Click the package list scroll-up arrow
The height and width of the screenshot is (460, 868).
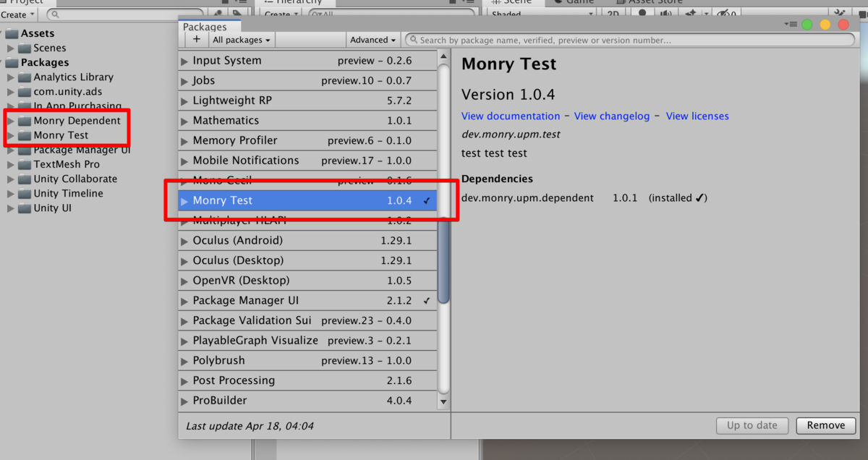(443, 58)
